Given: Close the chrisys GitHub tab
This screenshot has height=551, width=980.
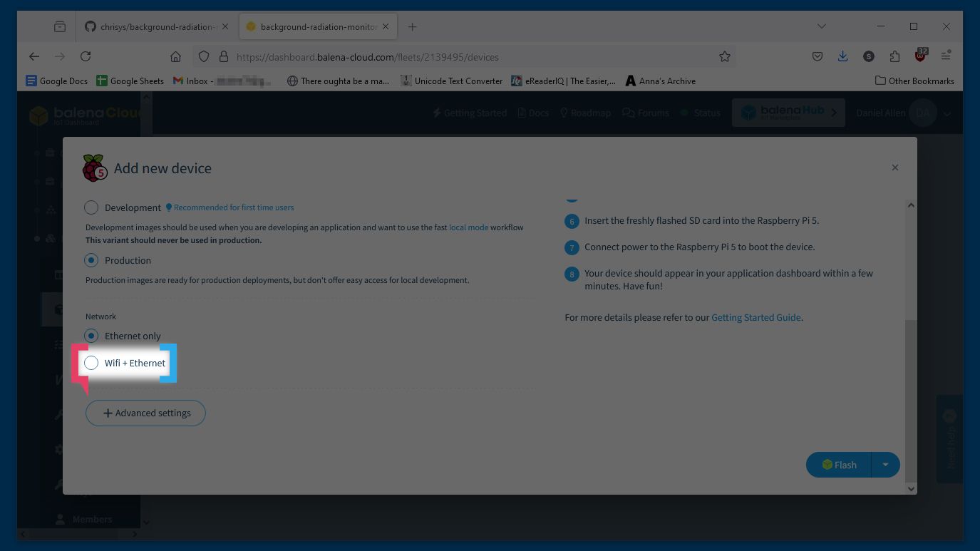Looking at the screenshot, I should (x=225, y=26).
